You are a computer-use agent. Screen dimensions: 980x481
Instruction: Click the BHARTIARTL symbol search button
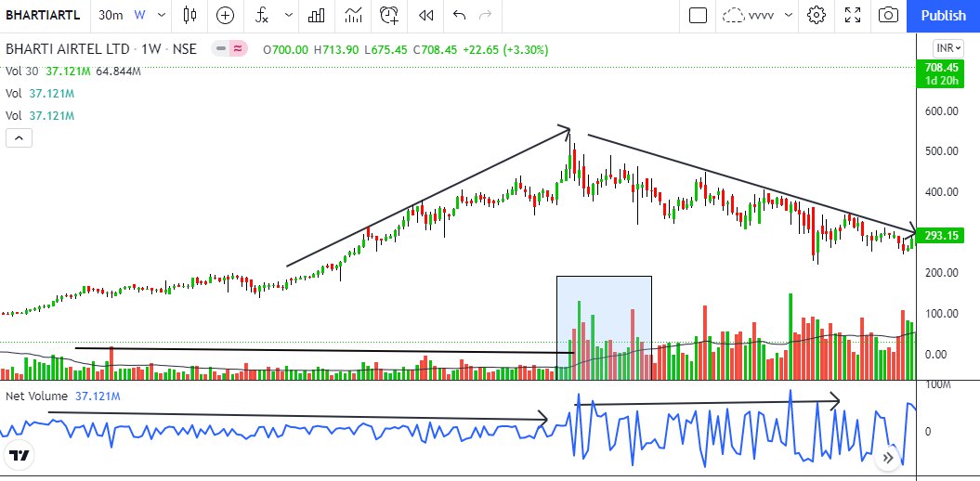click(x=43, y=15)
